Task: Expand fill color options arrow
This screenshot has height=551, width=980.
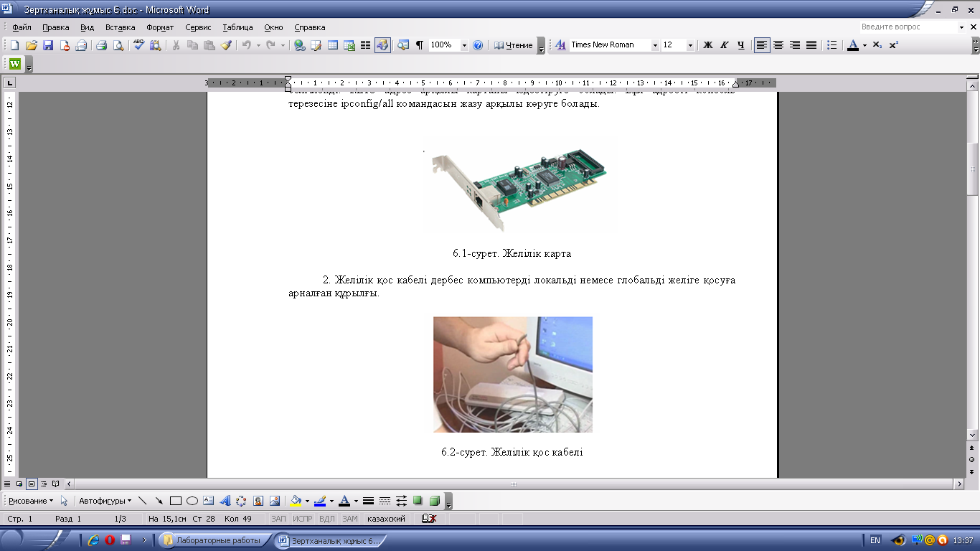Action: tap(308, 501)
